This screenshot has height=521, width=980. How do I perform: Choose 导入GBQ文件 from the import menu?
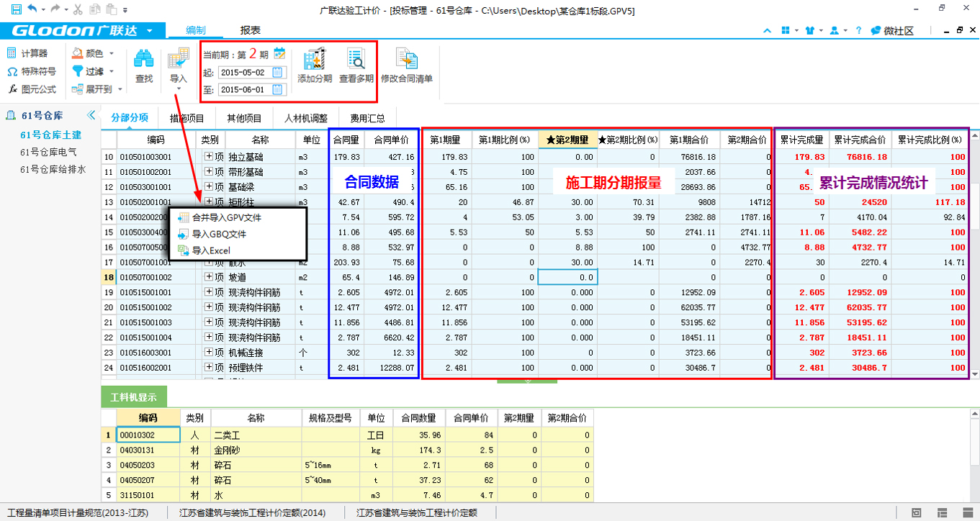pyautogui.click(x=212, y=234)
